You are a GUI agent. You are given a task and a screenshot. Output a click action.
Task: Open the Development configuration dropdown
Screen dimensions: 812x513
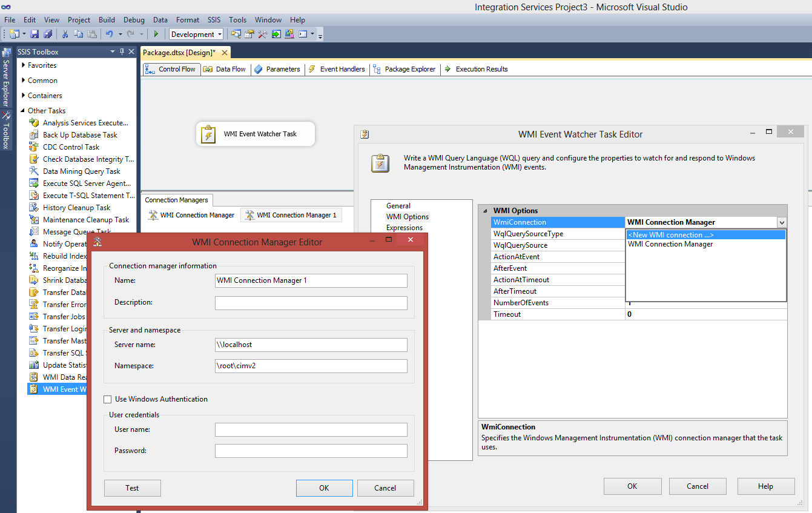click(219, 35)
